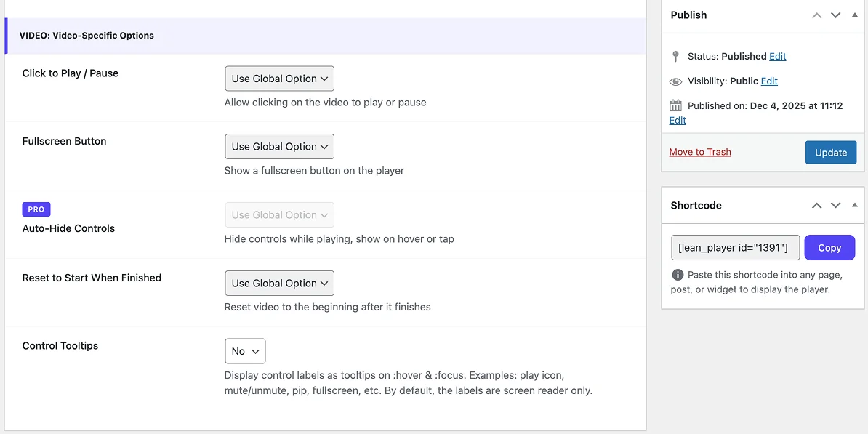Image resolution: width=868 pixels, height=434 pixels.
Task: Edit the published date link
Action: [678, 121]
